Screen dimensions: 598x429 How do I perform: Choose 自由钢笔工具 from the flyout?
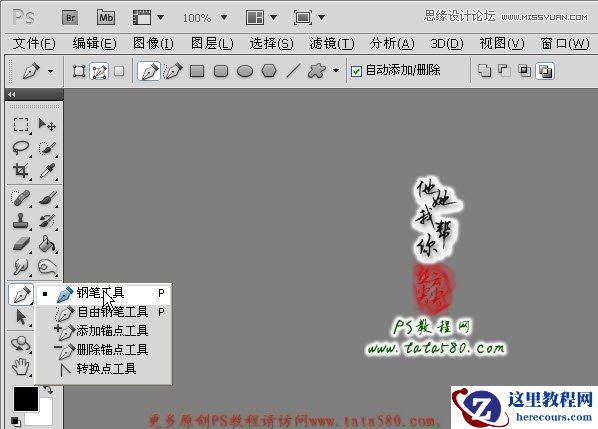click(x=103, y=312)
